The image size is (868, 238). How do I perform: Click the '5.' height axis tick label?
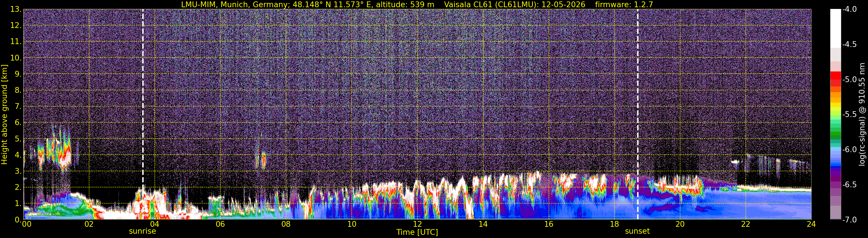[18, 139]
